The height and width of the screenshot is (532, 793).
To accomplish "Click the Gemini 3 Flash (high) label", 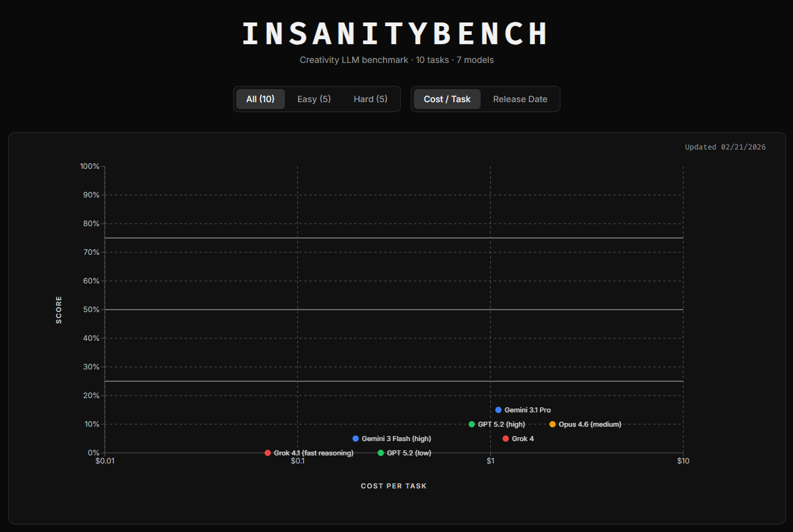I will click(x=396, y=439).
